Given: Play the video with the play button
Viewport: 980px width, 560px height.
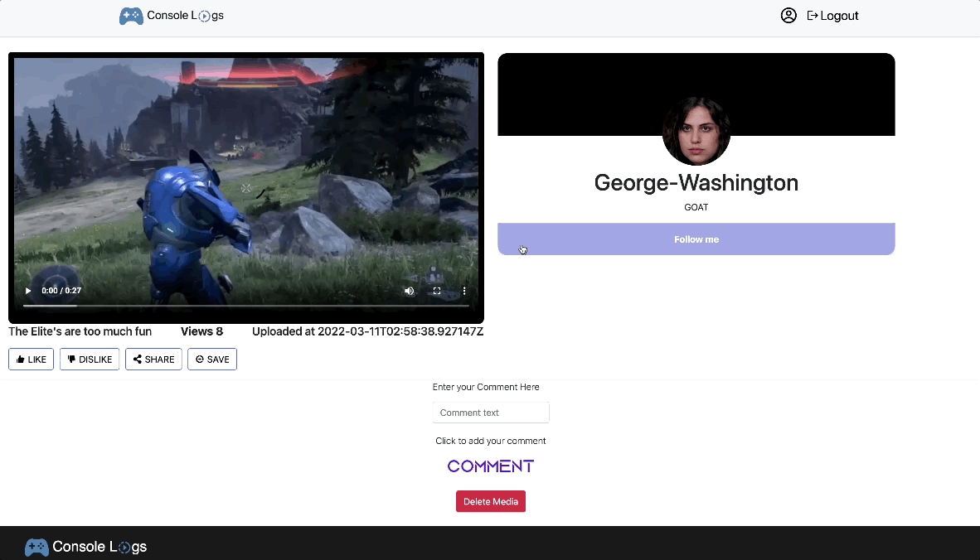Looking at the screenshot, I should coord(28,291).
